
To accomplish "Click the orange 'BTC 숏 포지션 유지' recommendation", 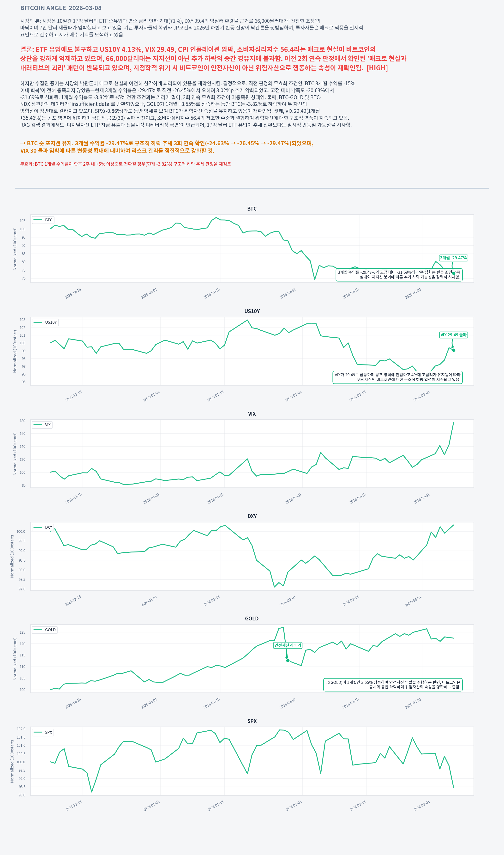I will coord(166,147).
